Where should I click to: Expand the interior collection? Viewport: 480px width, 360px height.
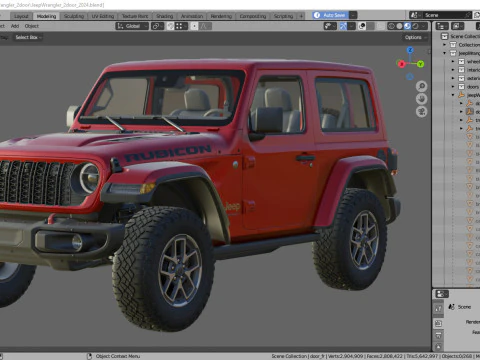(453, 70)
